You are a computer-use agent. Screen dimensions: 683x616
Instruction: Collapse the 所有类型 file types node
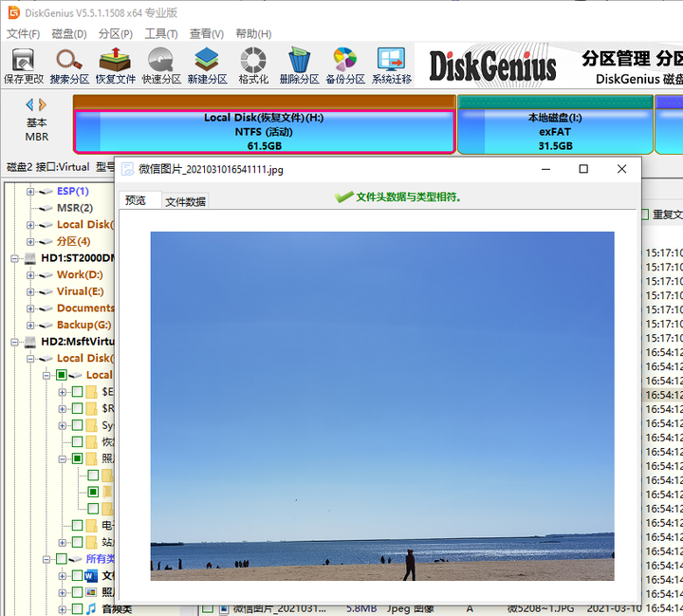[46, 559]
